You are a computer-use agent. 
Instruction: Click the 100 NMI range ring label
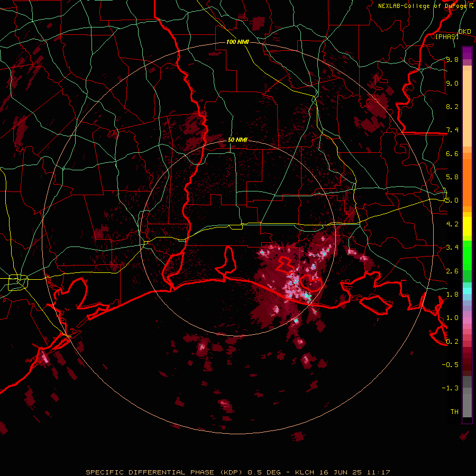pos(237,42)
